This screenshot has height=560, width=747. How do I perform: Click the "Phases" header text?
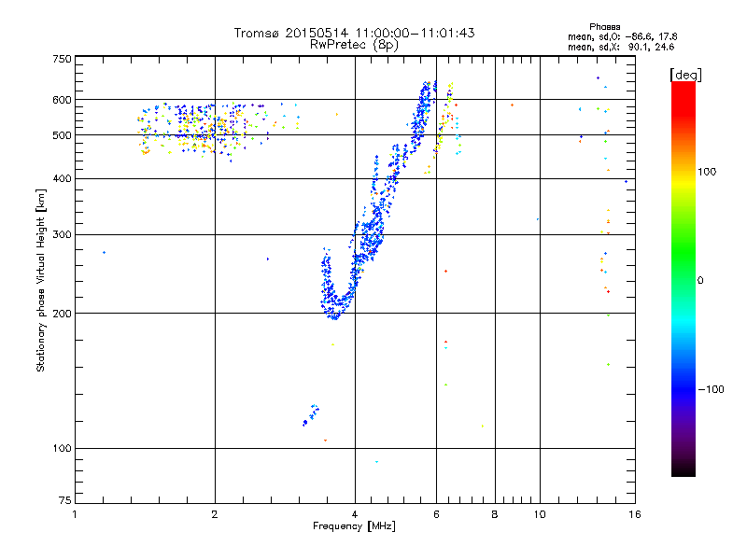pyautogui.click(x=604, y=27)
